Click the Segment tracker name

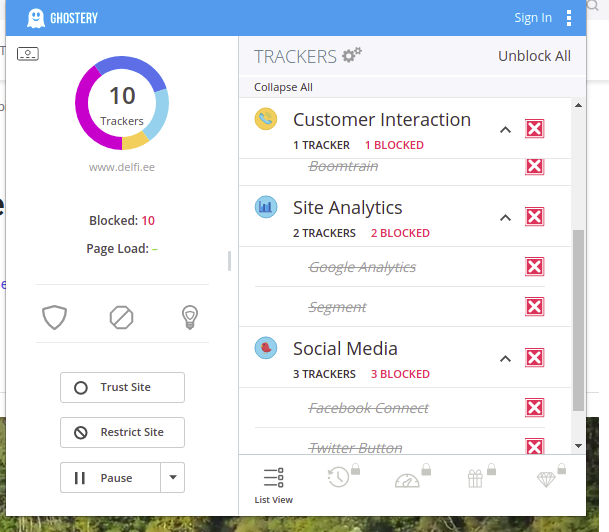click(338, 307)
